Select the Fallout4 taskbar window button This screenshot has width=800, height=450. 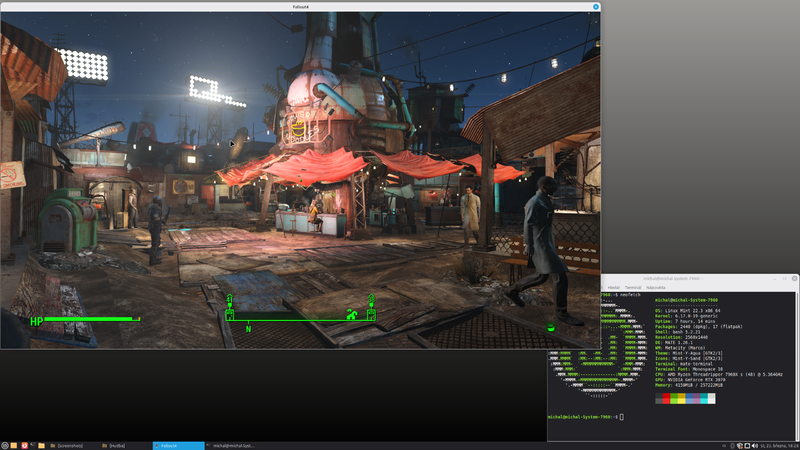[179, 446]
